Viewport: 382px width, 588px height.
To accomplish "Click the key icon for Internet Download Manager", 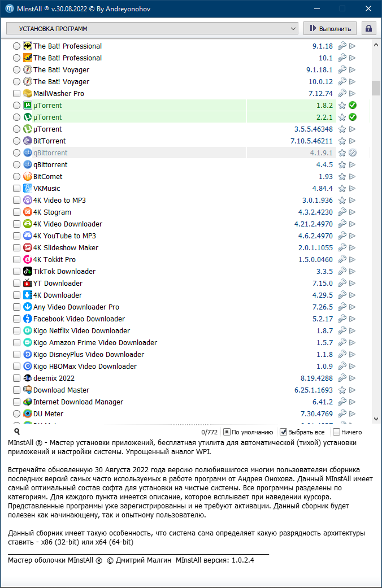I will (342, 402).
